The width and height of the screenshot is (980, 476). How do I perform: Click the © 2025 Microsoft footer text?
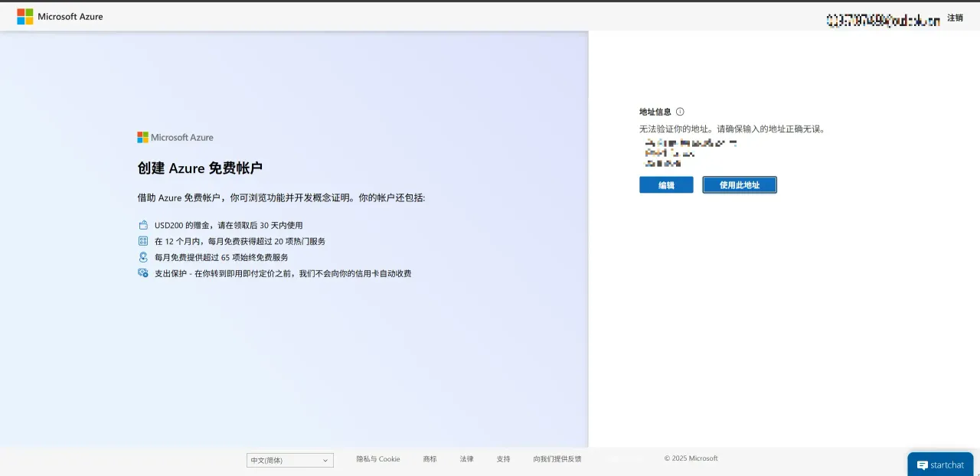(691, 458)
